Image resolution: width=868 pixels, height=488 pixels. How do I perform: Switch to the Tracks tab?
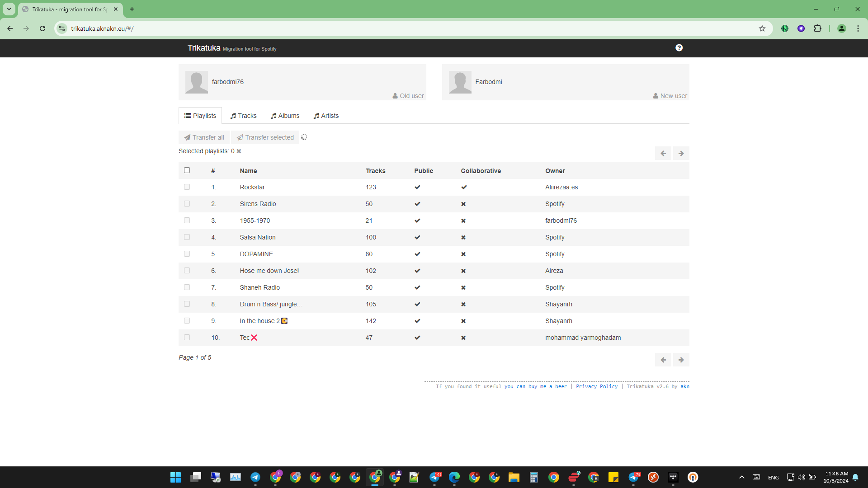(x=243, y=116)
